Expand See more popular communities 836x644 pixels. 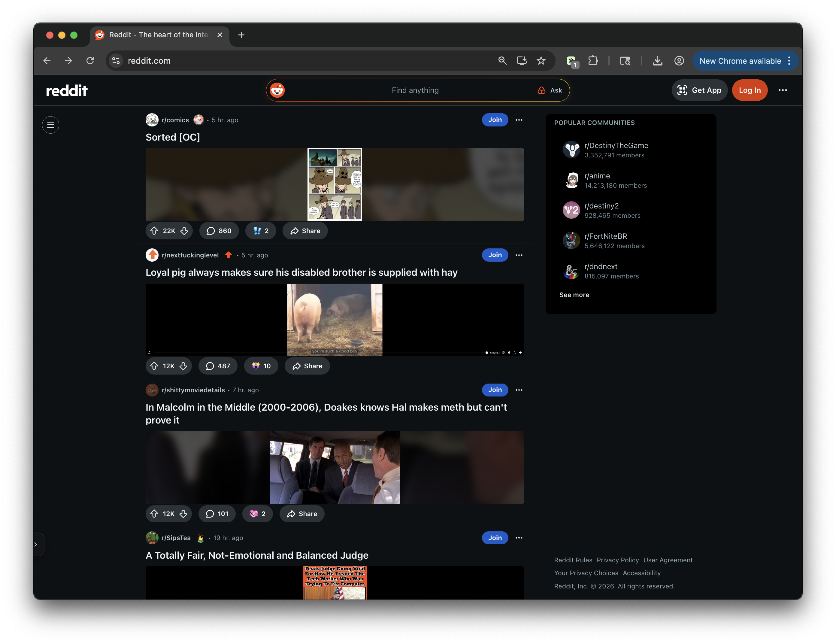pos(574,295)
